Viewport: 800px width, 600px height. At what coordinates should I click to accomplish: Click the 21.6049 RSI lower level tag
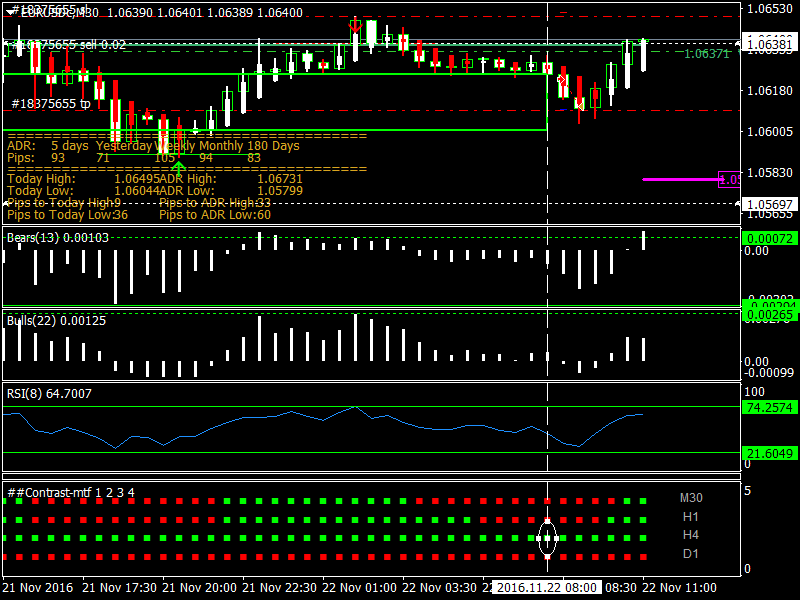click(x=769, y=454)
